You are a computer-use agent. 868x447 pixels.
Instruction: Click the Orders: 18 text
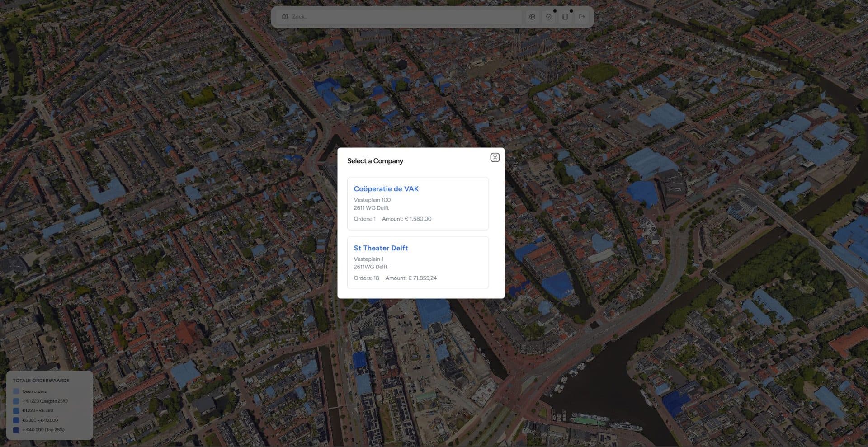coord(366,278)
